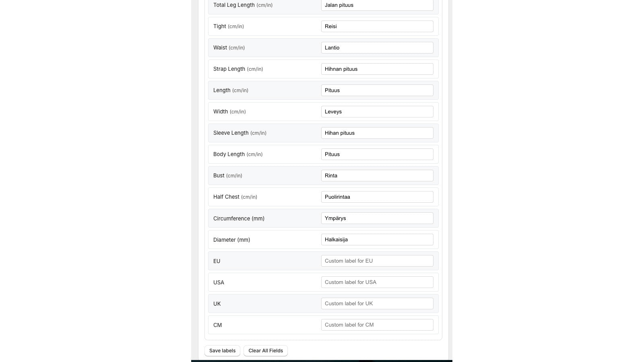Click the empty EU custom label field
Screen dimensions: 644x362
(377, 261)
